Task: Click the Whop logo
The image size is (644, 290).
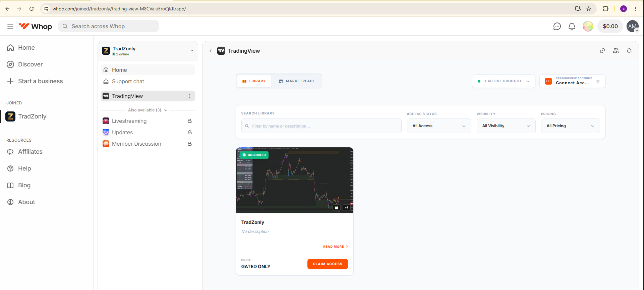Action: click(35, 26)
